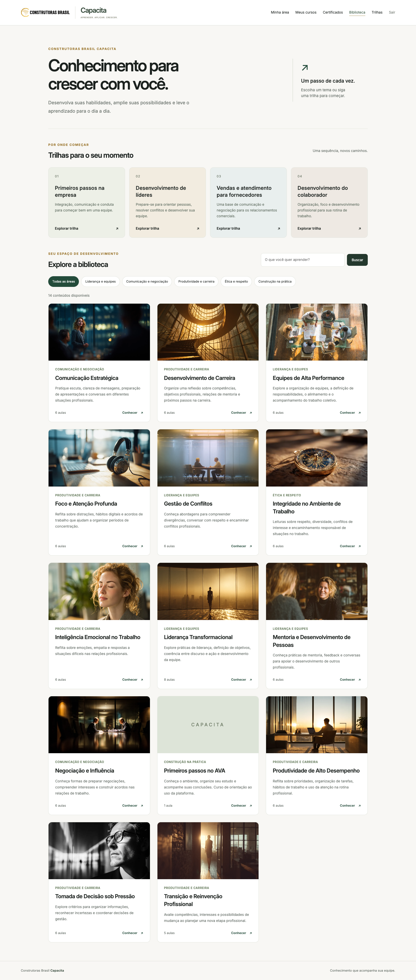Click arrow icon on Primeiros passos na empresa card
The height and width of the screenshot is (980, 416).
[x=117, y=229]
